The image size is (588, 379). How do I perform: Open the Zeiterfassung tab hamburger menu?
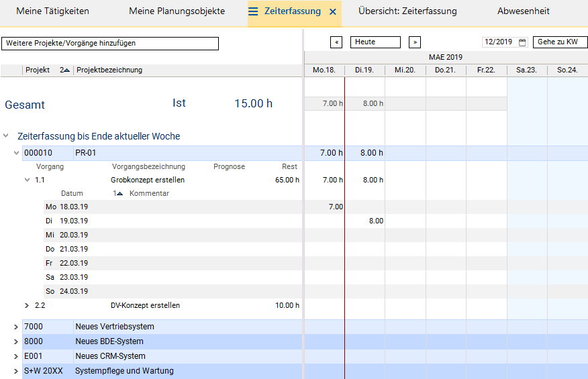tap(253, 11)
